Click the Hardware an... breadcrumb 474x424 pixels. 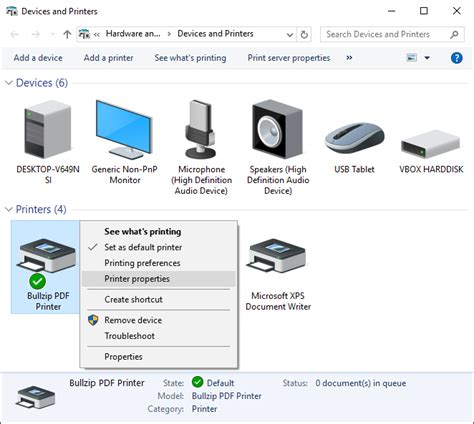click(133, 34)
